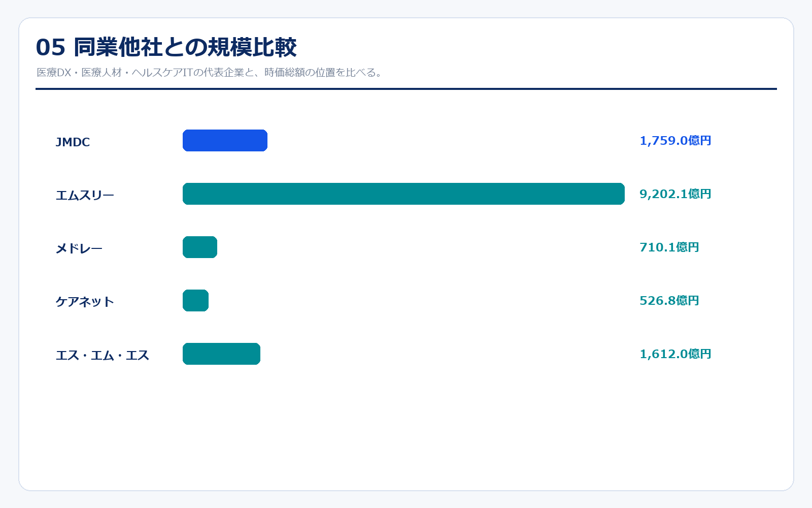Click the value 9,202.1億円

tap(675, 194)
